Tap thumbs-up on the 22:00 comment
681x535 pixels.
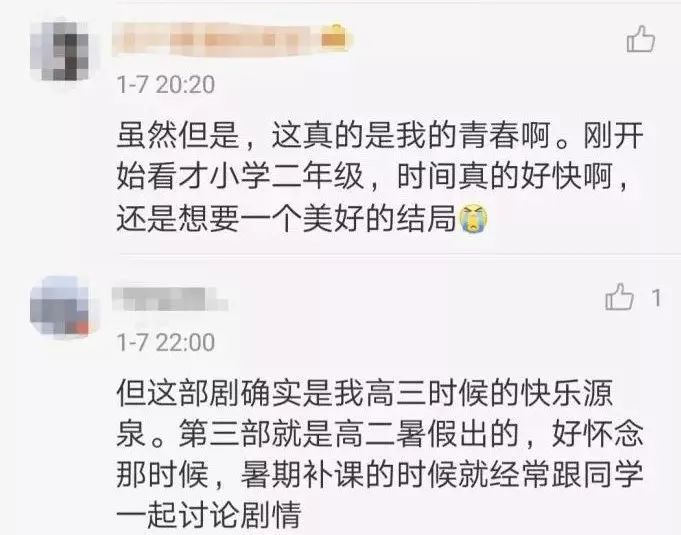(619, 297)
